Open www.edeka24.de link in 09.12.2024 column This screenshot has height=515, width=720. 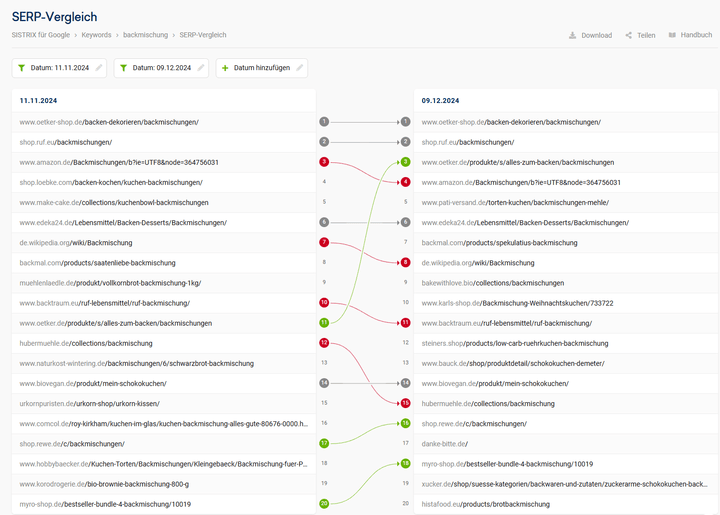tap(525, 223)
